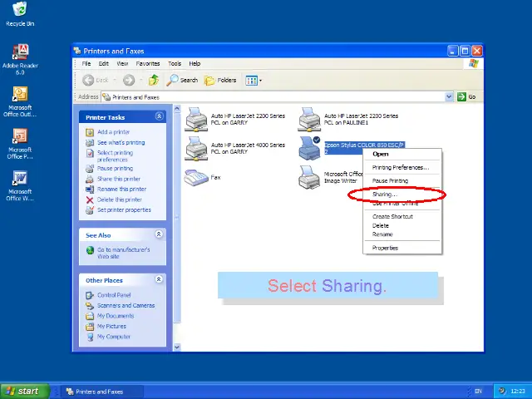This screenshot has height=399, width=532.
Task: Open My Pictures link
Action: pyautogui.click(x=111, y=327)
